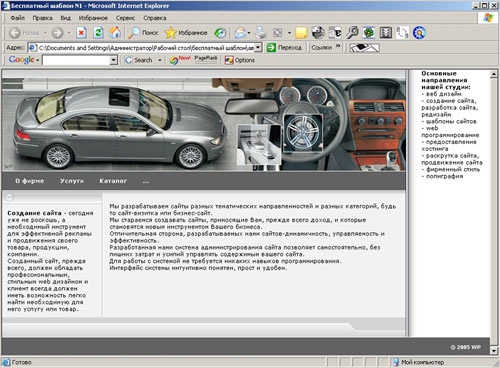This screenshot has height=368, width=500.
Task: Click the gear shift thumbnail image
Action: [x=259, y=145]
